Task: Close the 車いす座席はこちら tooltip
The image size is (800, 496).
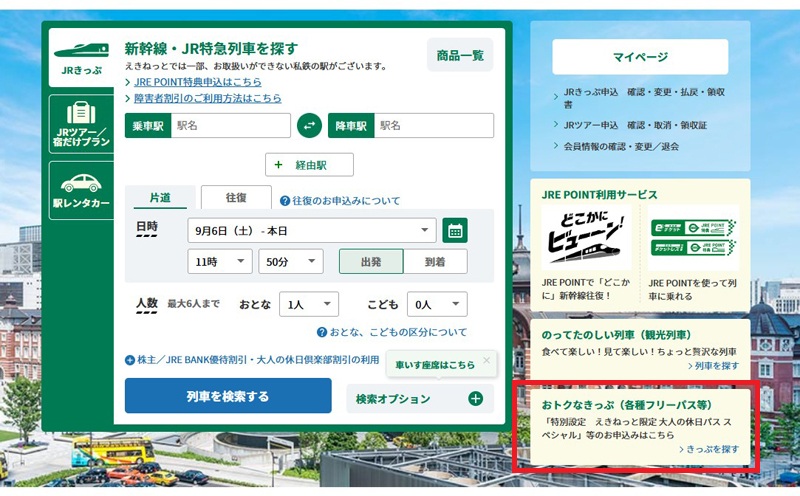Action: tap(486, 360)
